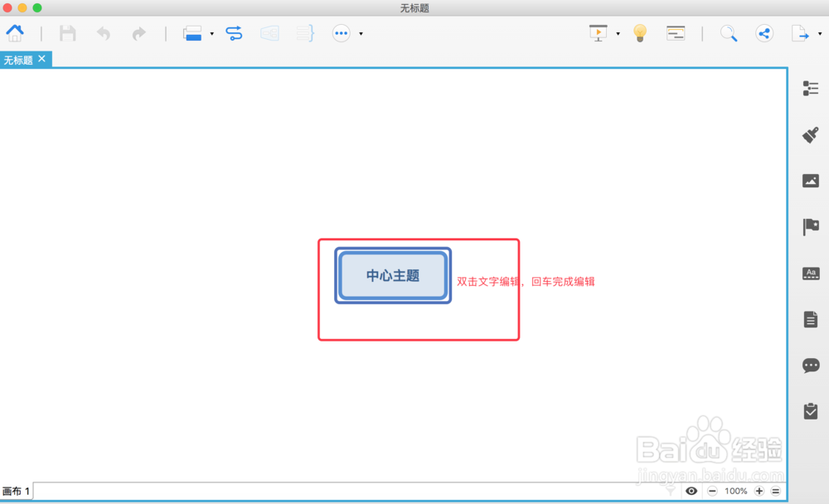Viewport: 829px width, 504px height.
Task: Open the marker flag panel
Action: [x=810, y=226]
